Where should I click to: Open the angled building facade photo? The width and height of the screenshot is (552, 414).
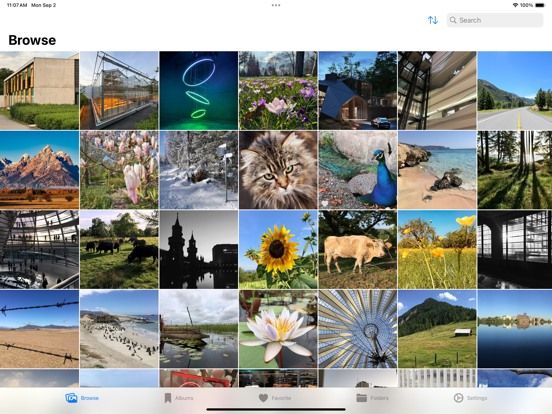pyautogui.click(x=437, y=90)
